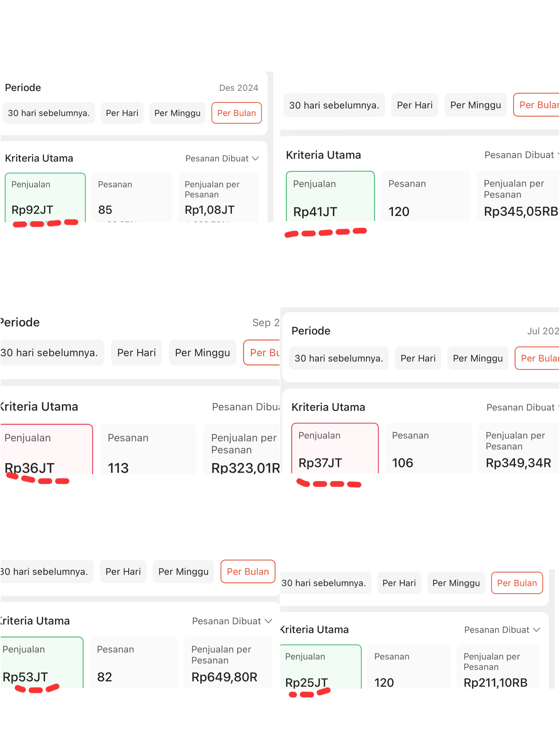Open the Penjualan per Pesanan Rp649,80R card

click(228, 663)
